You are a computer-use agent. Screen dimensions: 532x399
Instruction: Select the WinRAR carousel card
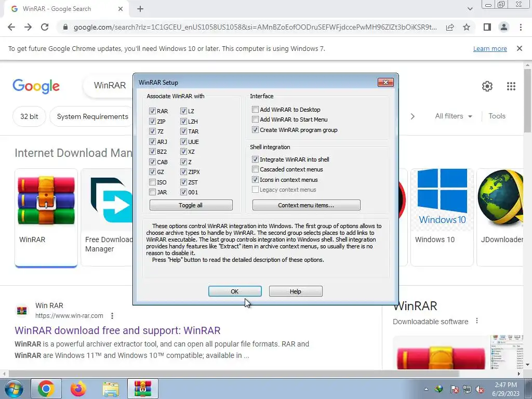click(46, 218)
